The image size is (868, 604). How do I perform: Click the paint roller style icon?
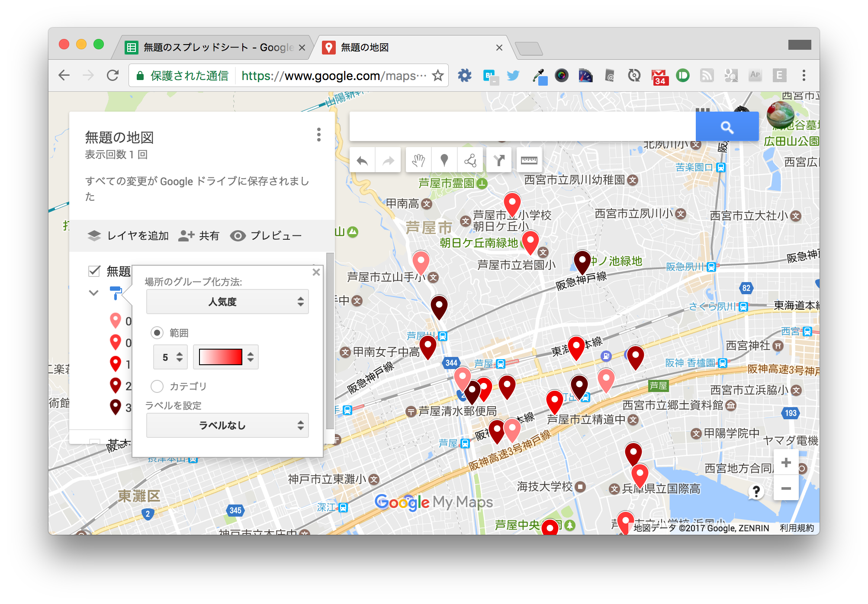pyautogui.click(x=116, y=292)
